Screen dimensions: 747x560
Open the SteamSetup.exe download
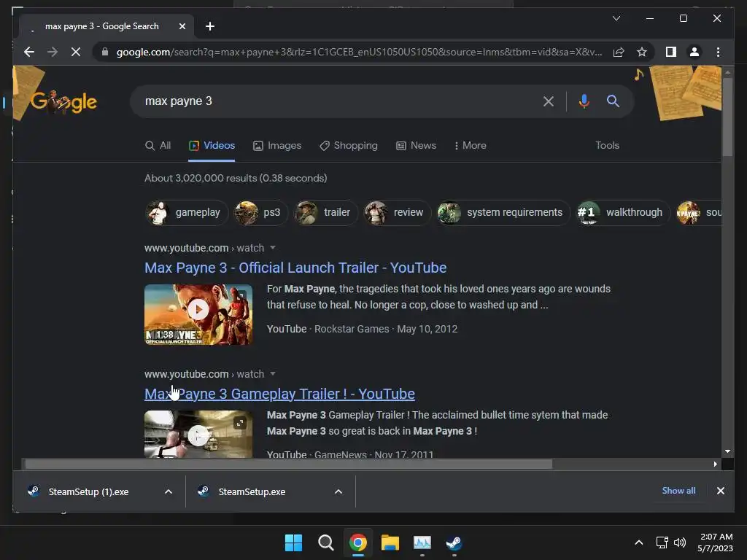point(252,491)
